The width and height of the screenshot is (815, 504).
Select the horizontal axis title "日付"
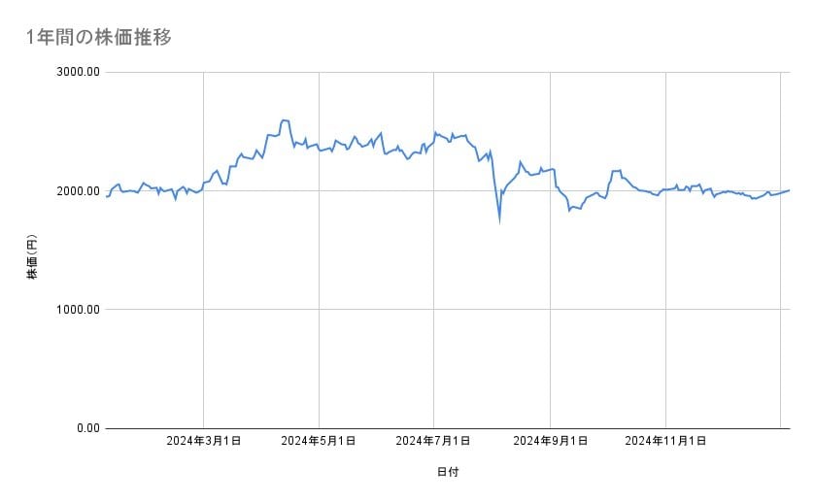pos(447,472)
